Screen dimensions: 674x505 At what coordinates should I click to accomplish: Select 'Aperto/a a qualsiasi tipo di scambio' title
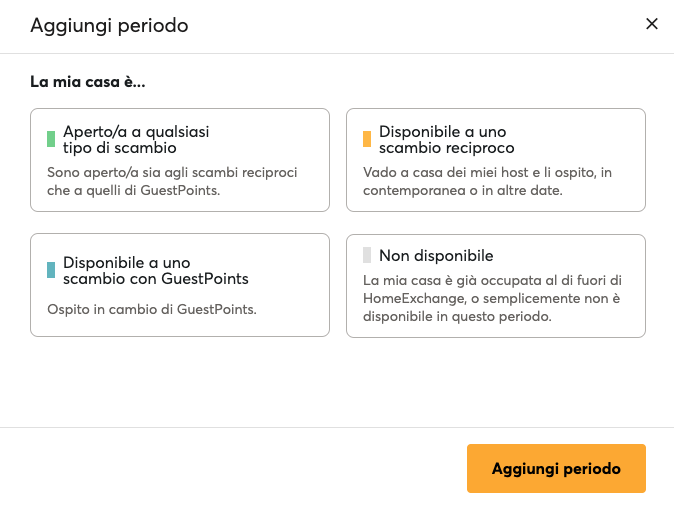point(136,139)
